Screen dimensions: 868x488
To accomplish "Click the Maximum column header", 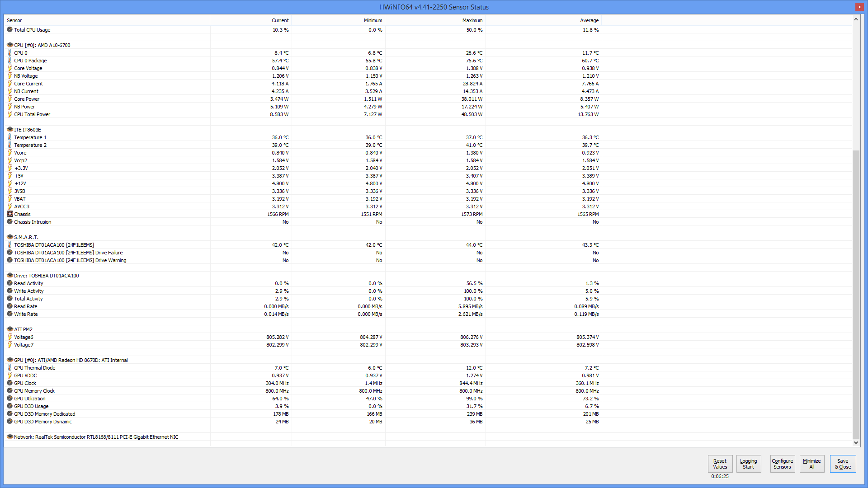I will coord(472,20).
